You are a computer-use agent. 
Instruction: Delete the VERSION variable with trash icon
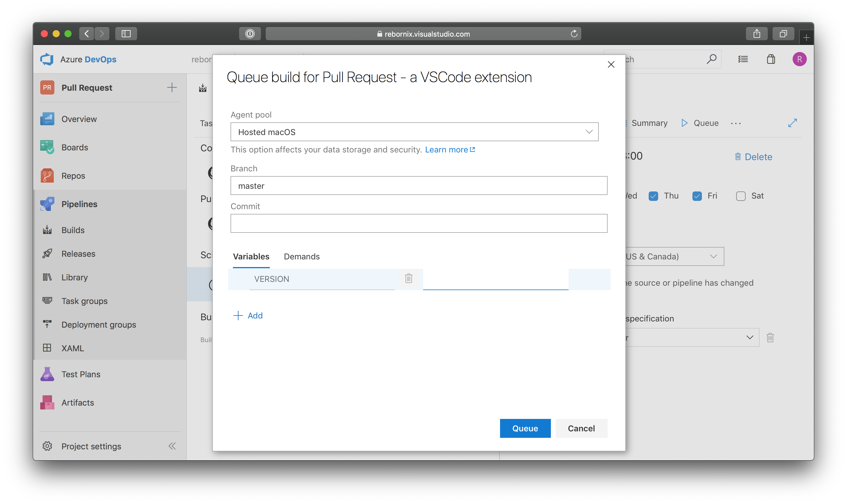(x=409, y=279)
